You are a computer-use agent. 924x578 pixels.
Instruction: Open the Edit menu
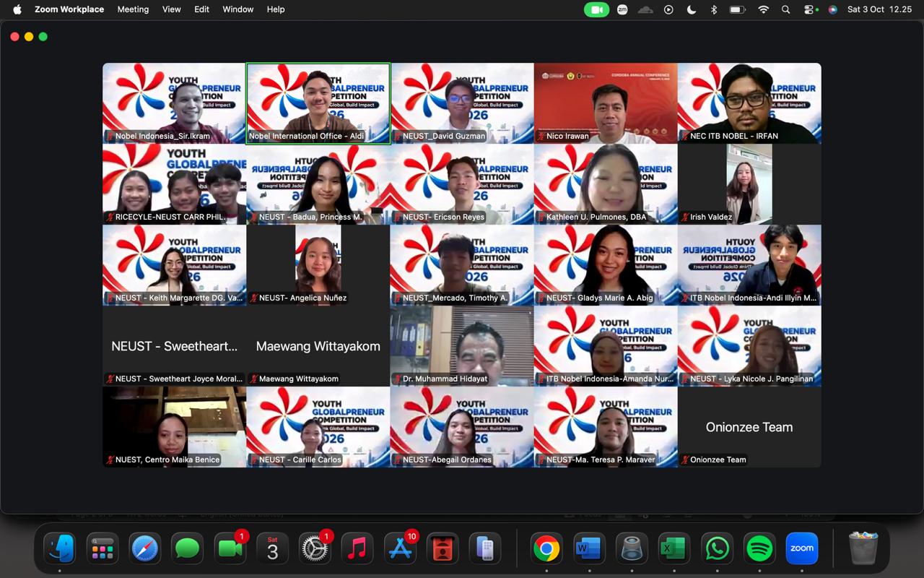202,9
